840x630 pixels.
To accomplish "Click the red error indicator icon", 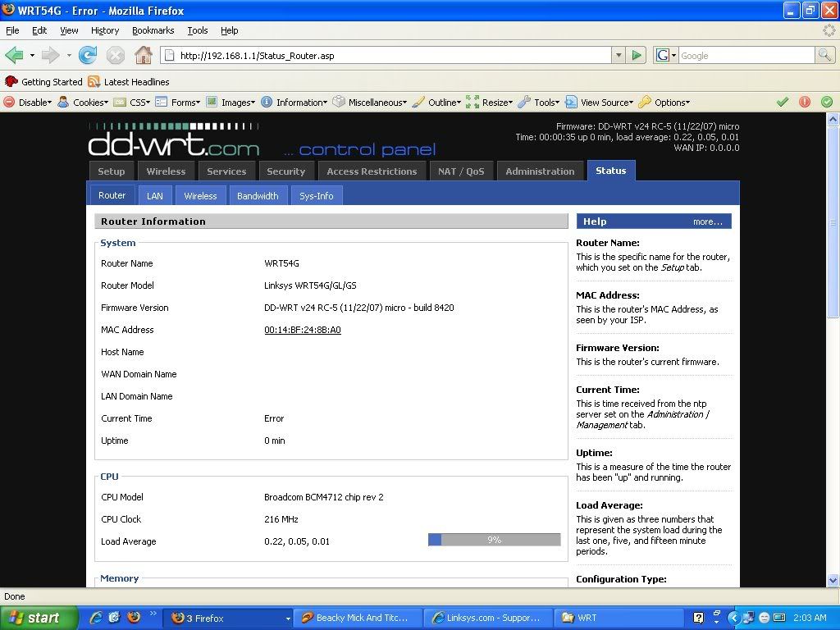I will click(805, 102).
